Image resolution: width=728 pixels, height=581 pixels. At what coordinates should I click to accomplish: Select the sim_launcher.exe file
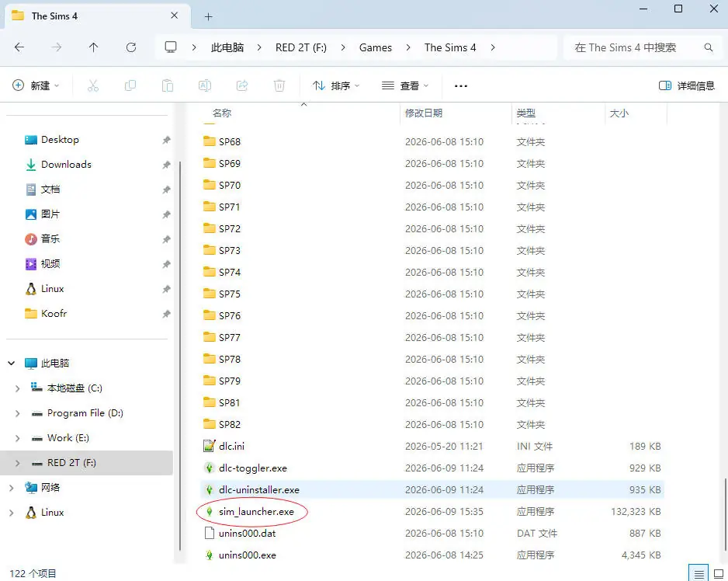(256, 512)
